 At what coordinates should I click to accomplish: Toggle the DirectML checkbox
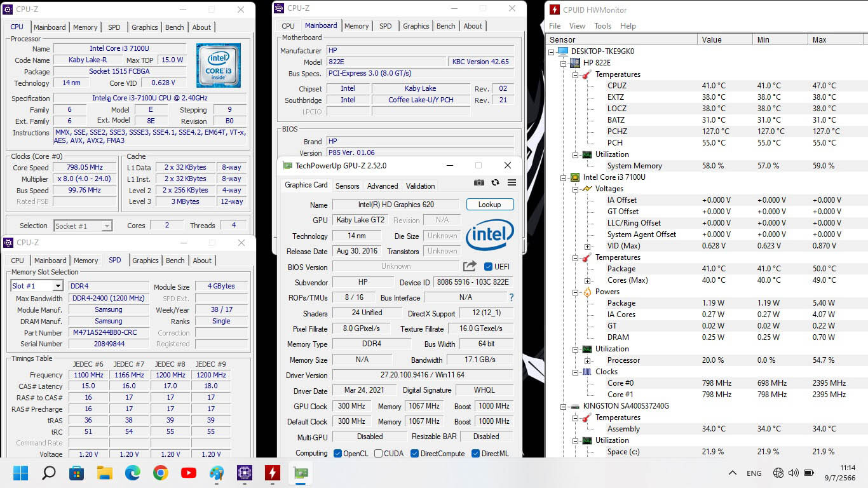pos(475,453)
